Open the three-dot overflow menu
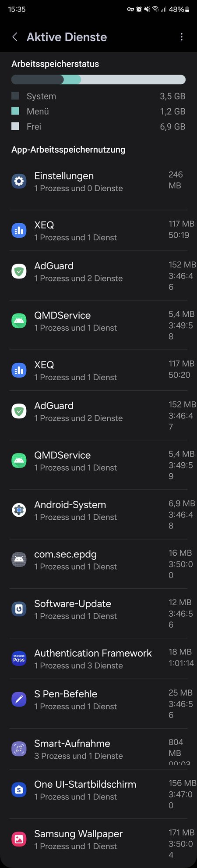 pos(182,37)
